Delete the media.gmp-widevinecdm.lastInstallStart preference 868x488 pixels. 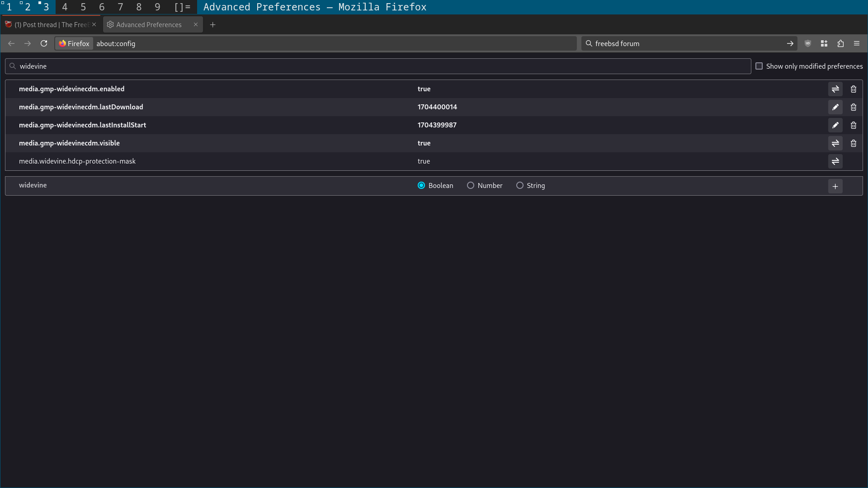[854, 125]
